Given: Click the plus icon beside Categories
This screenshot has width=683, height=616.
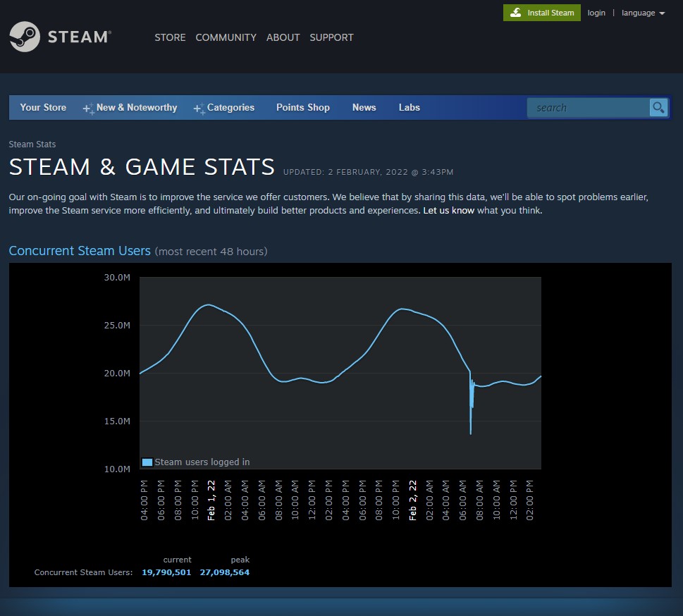Looking at the screenshot, I should 199,109.
